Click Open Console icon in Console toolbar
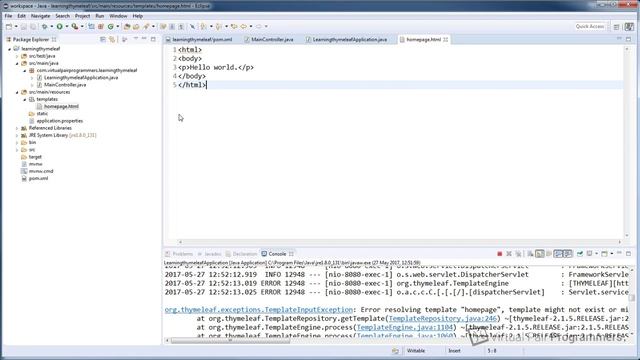The width and height of the screenshot is (640, 360). pyautogui.click(x=604, y=254)
